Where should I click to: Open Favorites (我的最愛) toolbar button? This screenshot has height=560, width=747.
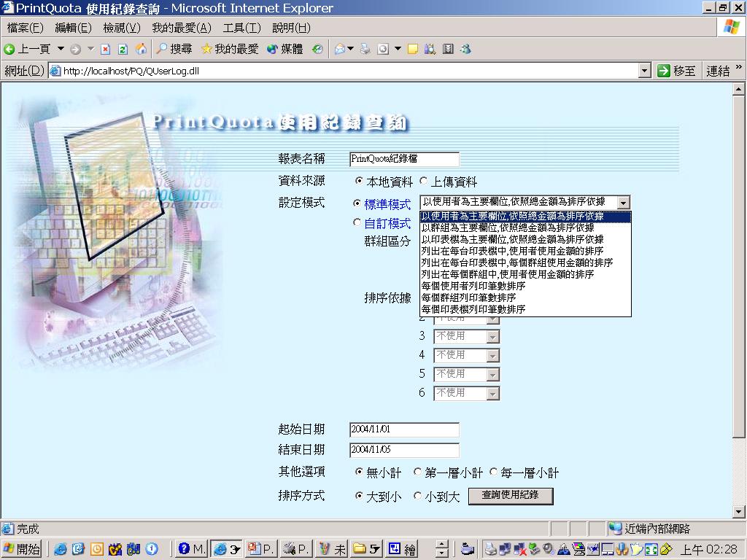[x=229, y=49]
